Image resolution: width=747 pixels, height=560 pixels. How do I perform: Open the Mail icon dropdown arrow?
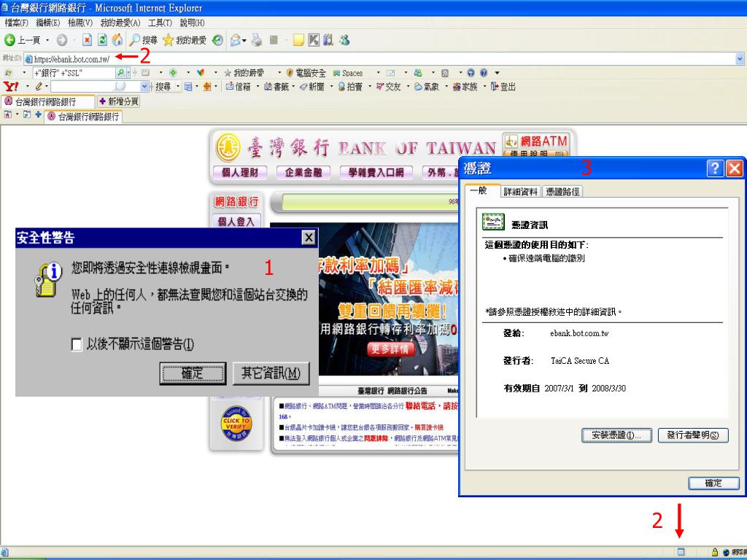coord(244,41)
